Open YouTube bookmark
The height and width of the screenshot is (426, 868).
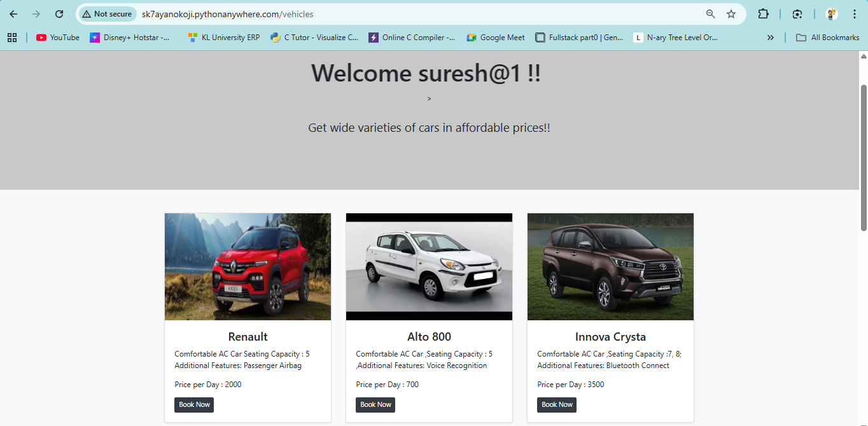click(x=58, y=38)
